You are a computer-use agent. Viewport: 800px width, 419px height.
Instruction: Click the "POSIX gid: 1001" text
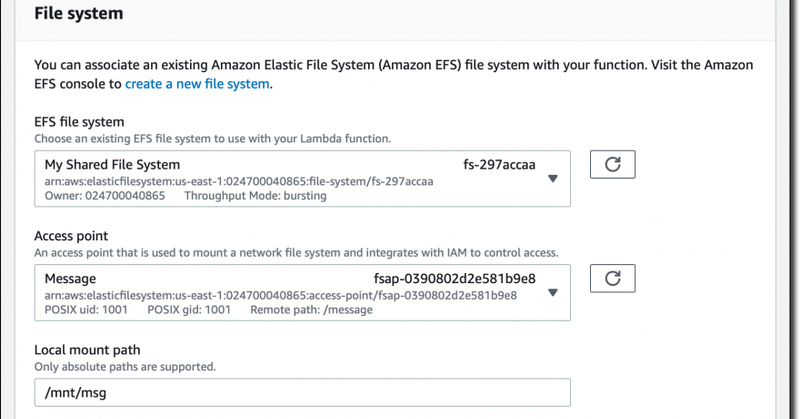tap(189, 310)
